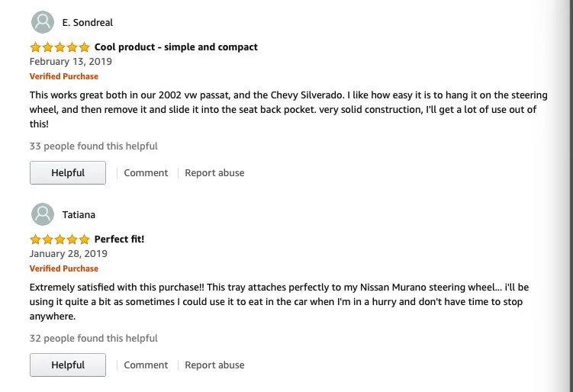
Task: Mark E. Sondreal's review as Helpful
Action: (x=68, y=173)
